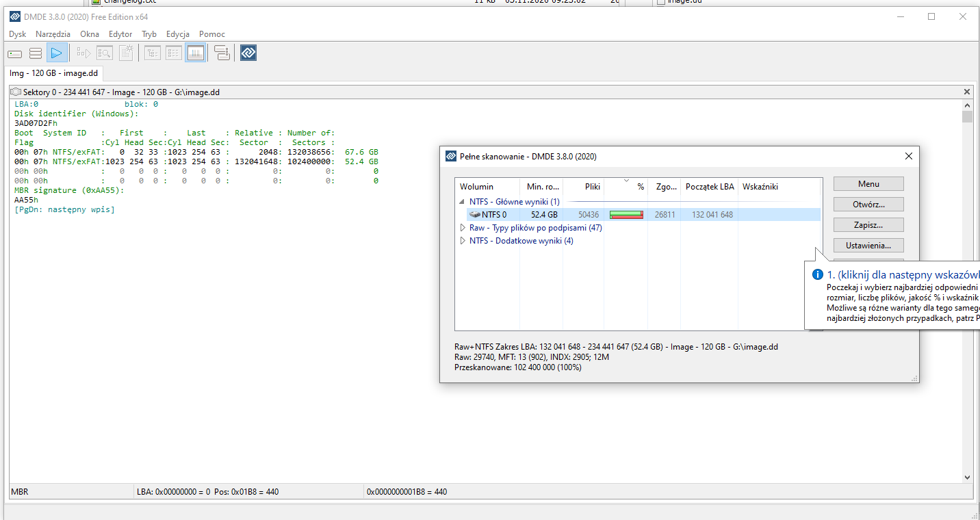Click the MBR status bar field
Image resolution: width=980 pixels, height=520 pixels.
tap(71, 491)
